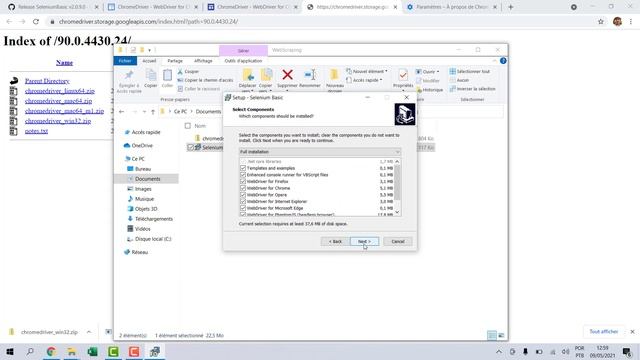This screenshot has width=640, height=360.
Task: Open chromedriver_win32.zip download options chevron
Action: pos(89,332)
